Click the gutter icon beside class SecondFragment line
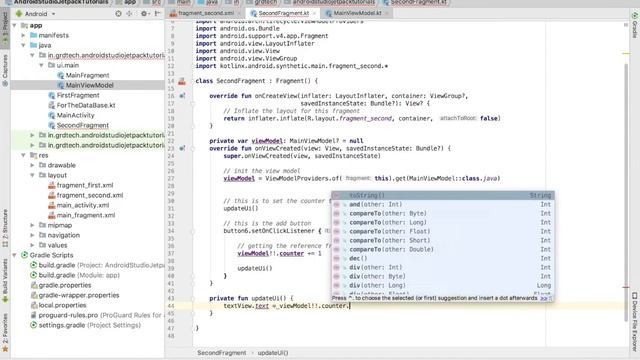Screen dimensions: 640x360 point(182,81)
